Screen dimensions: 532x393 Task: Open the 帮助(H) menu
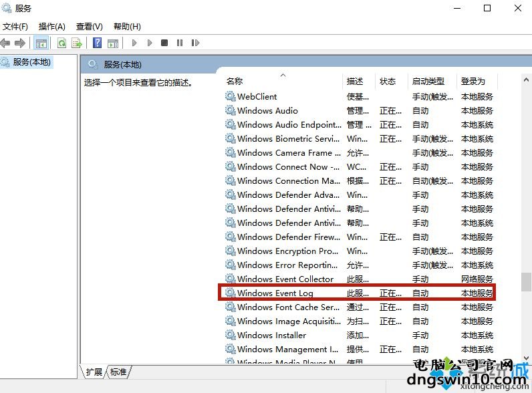click(x=127, y=27)
